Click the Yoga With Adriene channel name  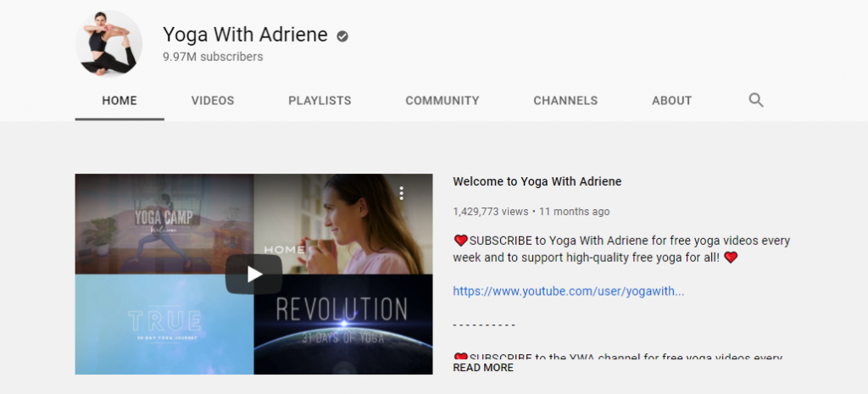(245, 35)
